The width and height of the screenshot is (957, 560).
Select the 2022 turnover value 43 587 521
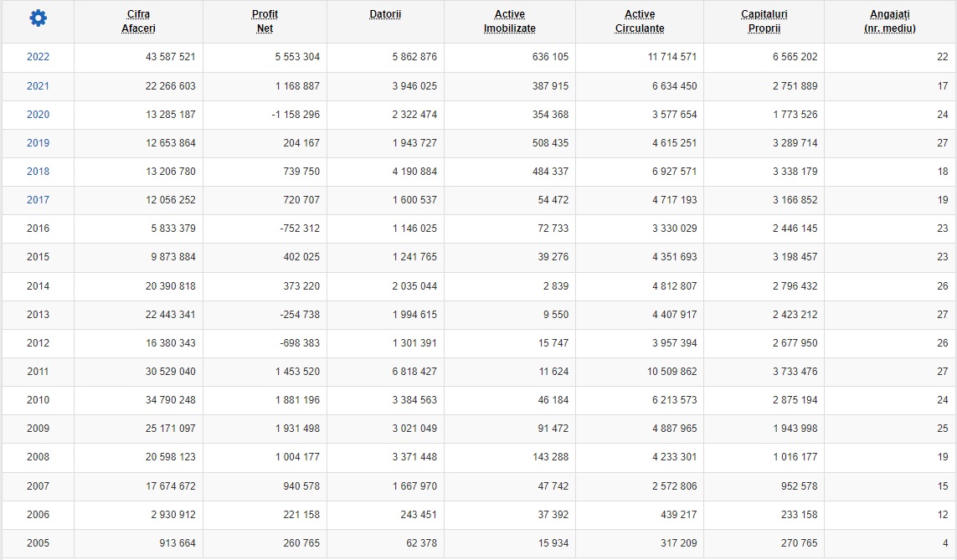[x=170, y=57]
